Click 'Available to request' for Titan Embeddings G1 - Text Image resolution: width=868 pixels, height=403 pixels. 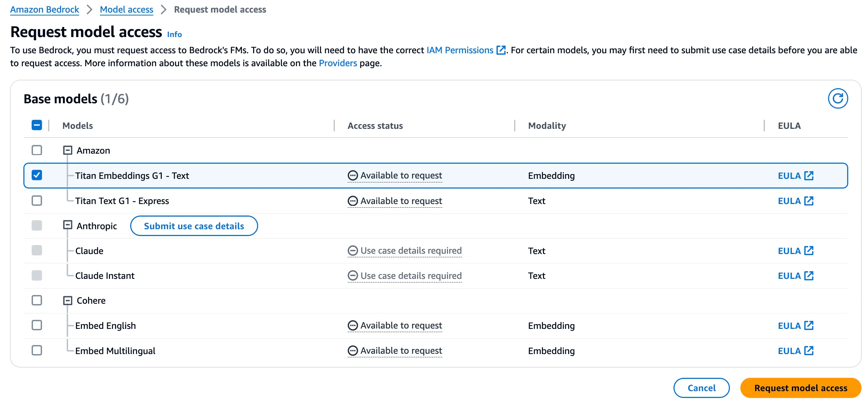click(x=401, y=176)
